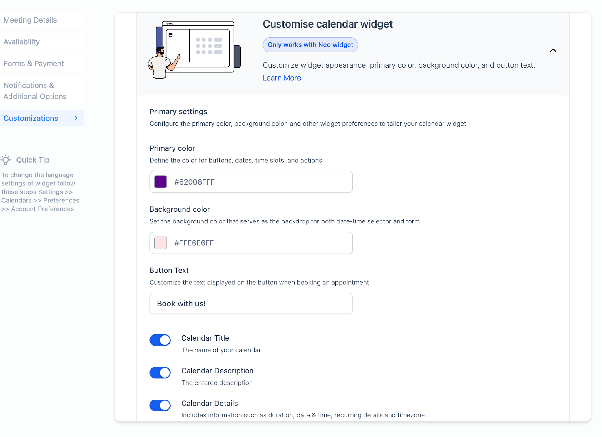Click the Quick Tip lightbulb icon
The width and height of the screenshot is (602, 437).
[x=6, y=160]
